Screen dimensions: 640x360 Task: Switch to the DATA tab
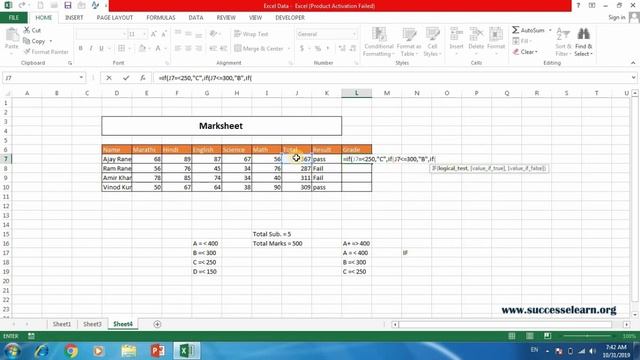[x=196, y=18]
